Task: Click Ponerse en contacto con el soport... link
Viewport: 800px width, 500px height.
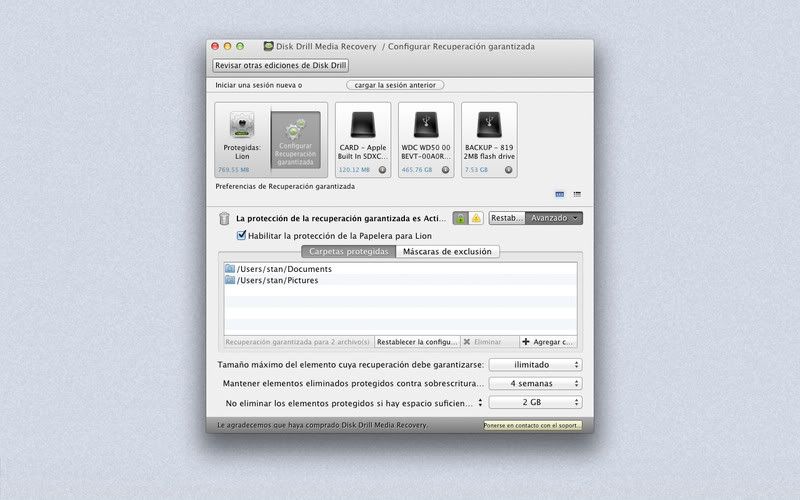Action: click(x=532, y=425)
